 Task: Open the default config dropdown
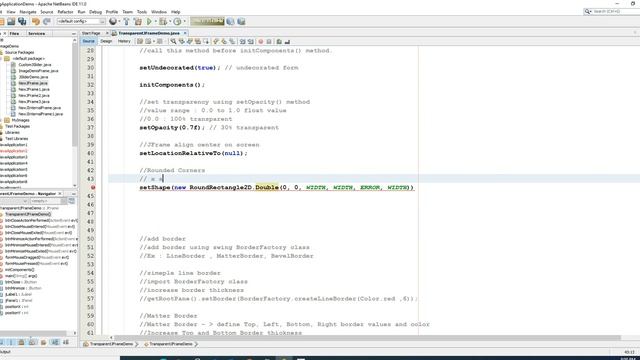[81, 21]
